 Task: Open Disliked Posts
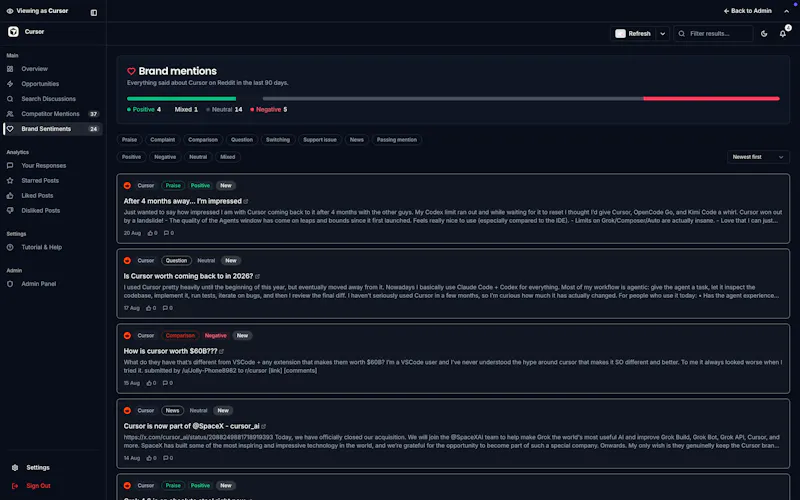pyautogui.click(x=53, y=211)
